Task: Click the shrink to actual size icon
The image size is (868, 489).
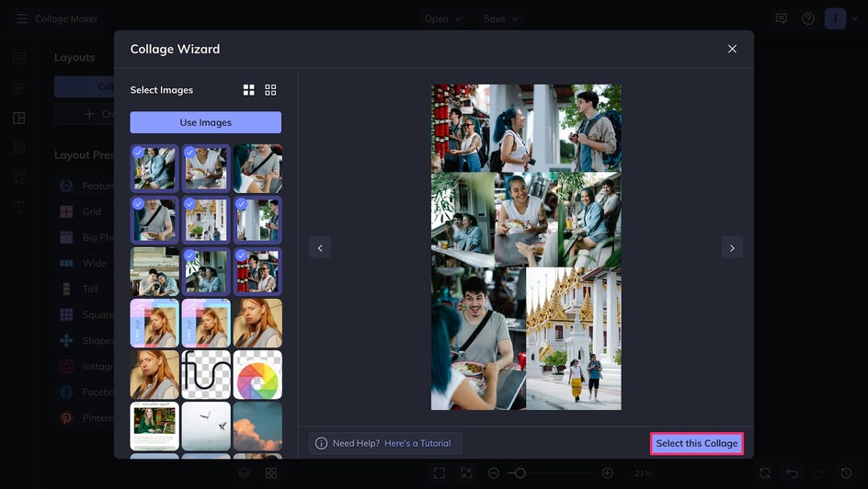Action: pos(467,473)
